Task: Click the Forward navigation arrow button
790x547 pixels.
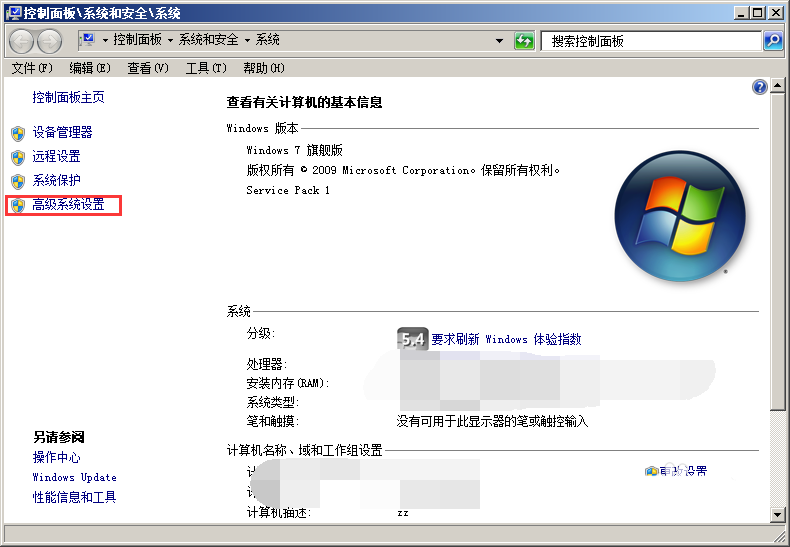Action: (49, 41)
